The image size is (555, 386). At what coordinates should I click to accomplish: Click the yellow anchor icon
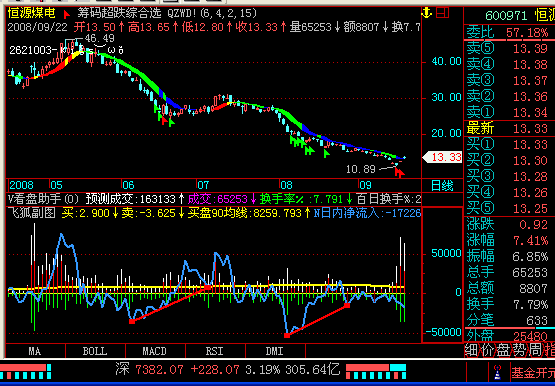tap(427, 13)
